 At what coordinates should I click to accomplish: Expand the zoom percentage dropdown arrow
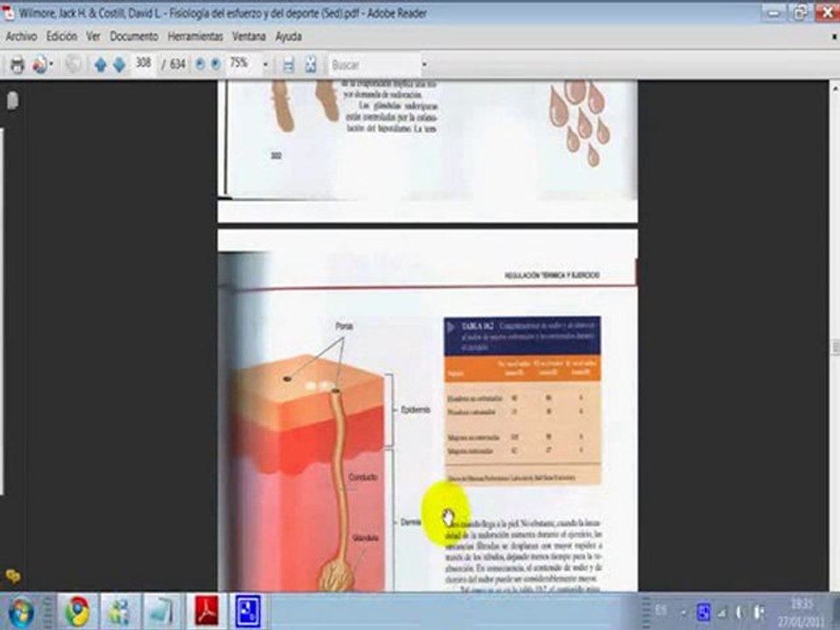click(265, 66)
